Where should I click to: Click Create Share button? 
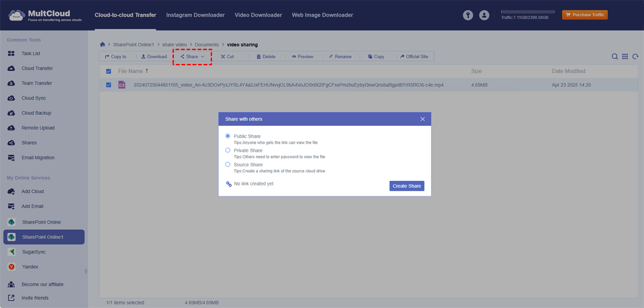click(x=407, y=186)
